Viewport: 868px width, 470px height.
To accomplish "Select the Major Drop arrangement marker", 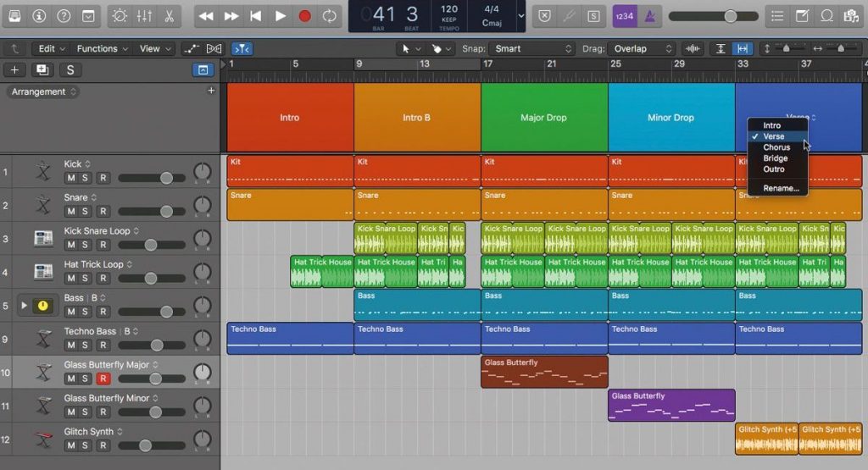I will pyautogui.click(x=543, y=118).
